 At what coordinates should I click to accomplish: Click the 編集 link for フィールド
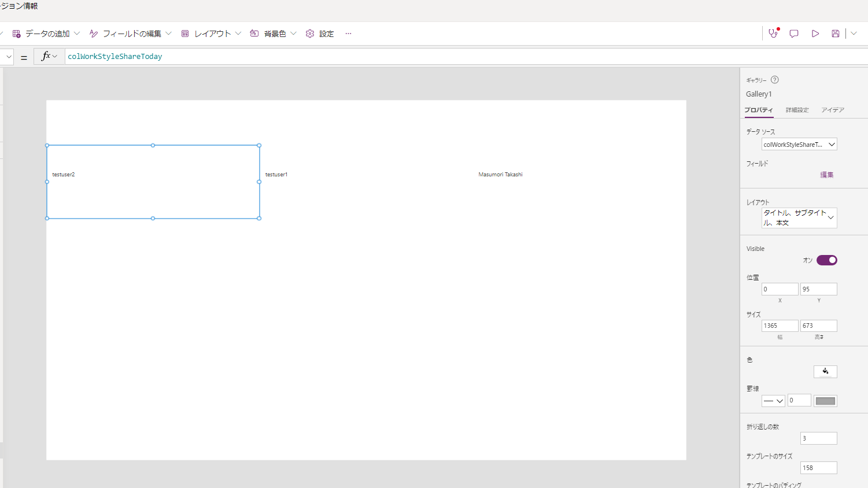[827, 175]
